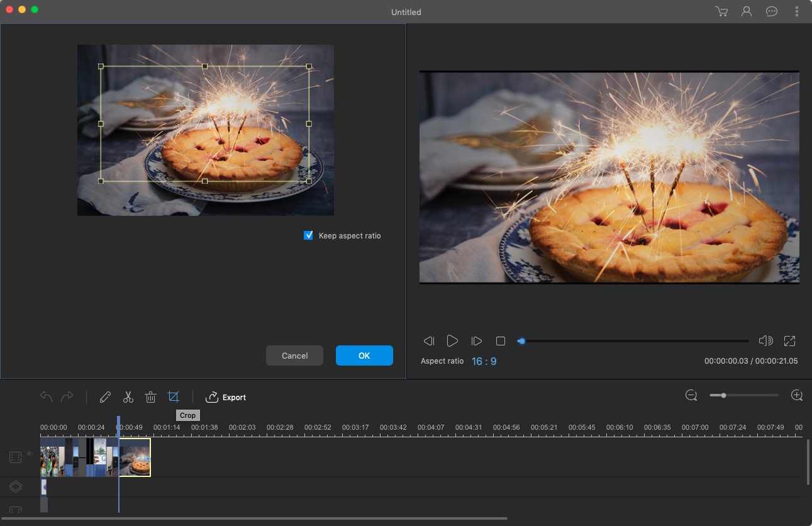This screenshot has width=812, height=526.
Task: Click top-center crop handle
Action: click(204, 66)
